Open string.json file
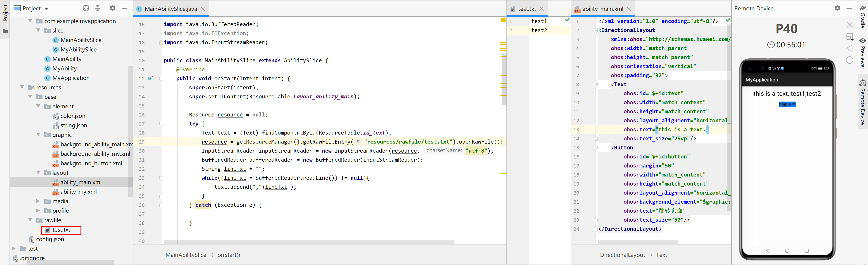The height and width of the screenshot is (265, 868). click(x=74, y=125)
